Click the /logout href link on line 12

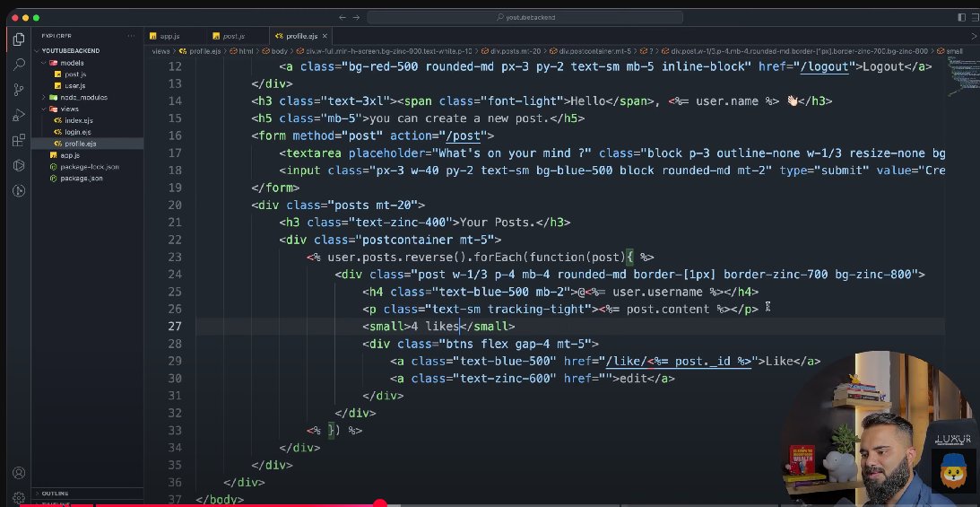click(x=825, y=67)
